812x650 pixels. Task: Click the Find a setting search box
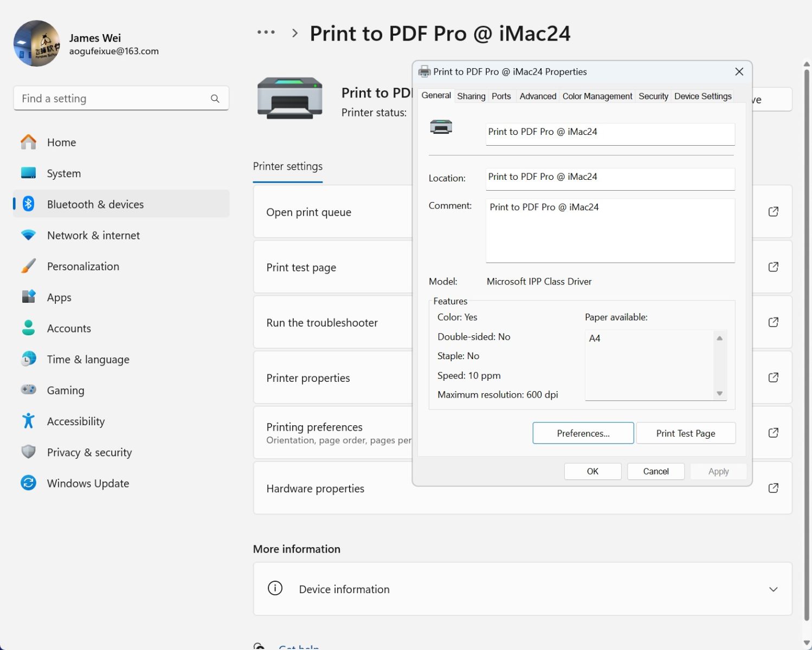[x=121, y=98]
